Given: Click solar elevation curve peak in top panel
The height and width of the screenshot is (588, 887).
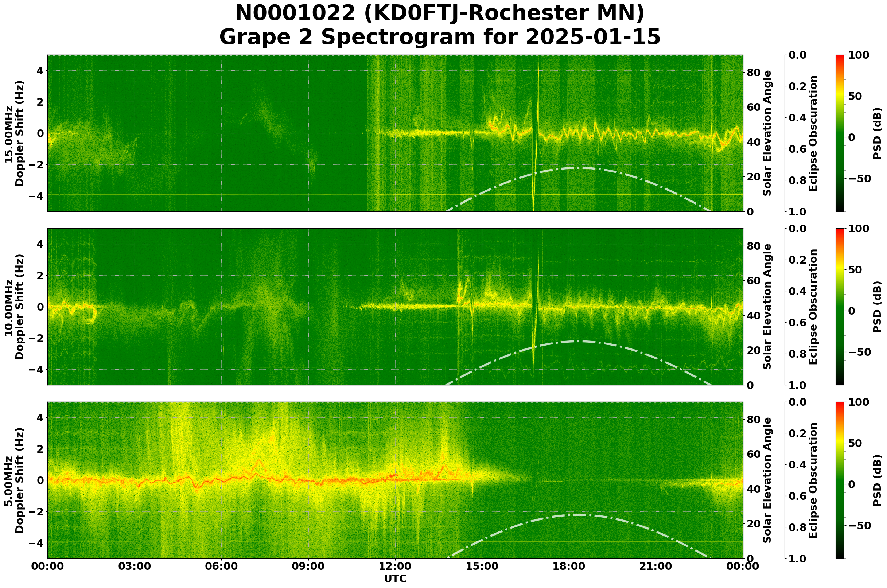Looking at the screenshot, I should pos(577,168).
